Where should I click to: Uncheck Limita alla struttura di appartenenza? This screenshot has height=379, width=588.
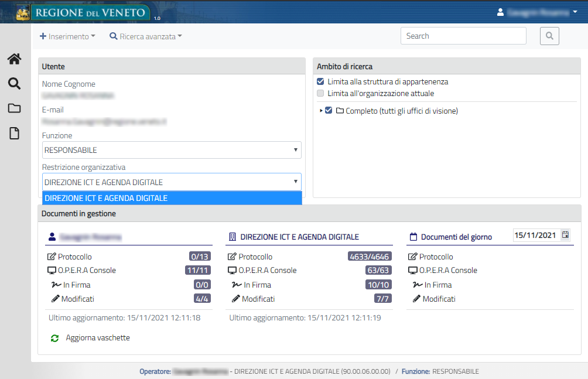320,81
